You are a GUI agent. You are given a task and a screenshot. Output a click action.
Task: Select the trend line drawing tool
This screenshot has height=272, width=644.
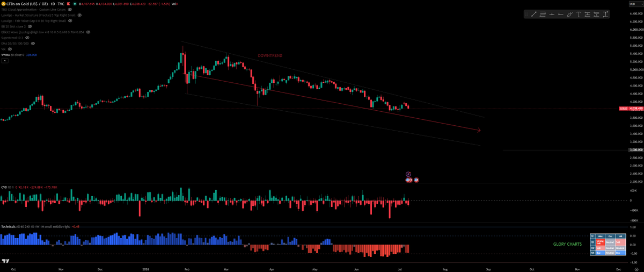tap(533, 14)
